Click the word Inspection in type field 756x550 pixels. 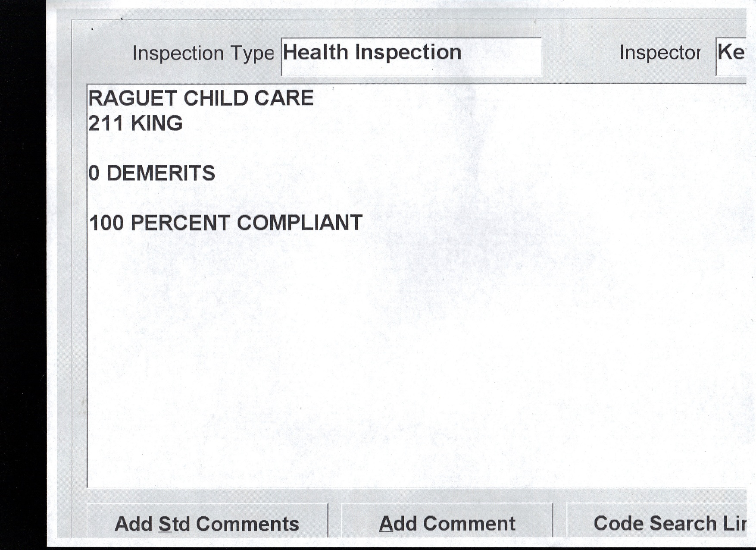tap(408, 52)
